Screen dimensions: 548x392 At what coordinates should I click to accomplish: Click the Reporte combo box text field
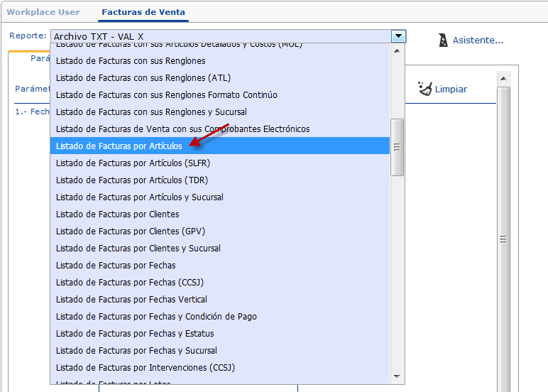(x=220, y=36)
